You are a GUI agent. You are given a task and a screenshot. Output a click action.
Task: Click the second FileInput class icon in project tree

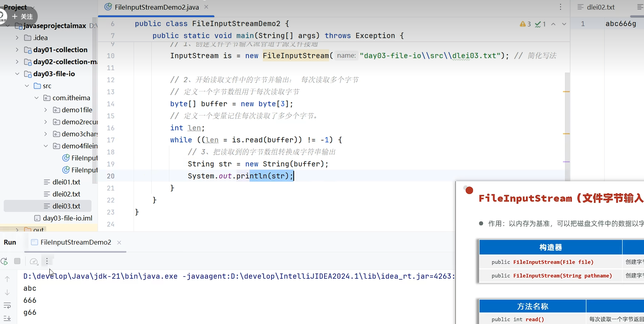[x=66, y=170]
